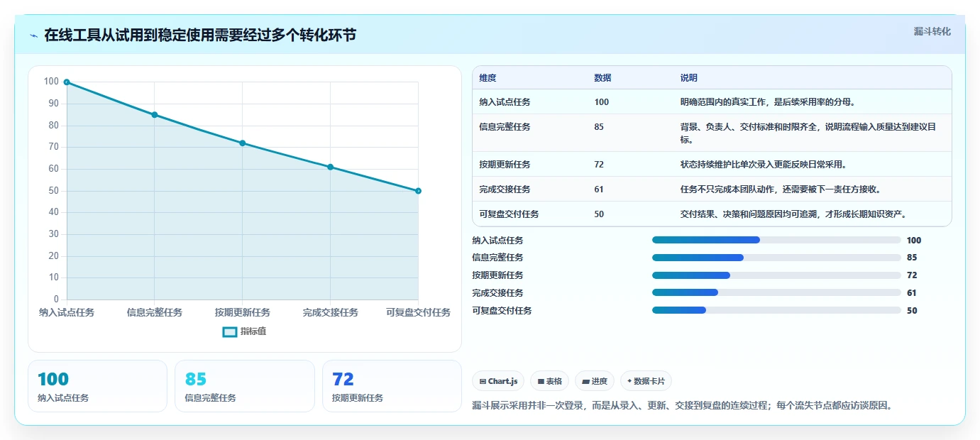Screen dimensions: 980x440
Task: Click the 61 value in the table
Action: pyautogui.click(x=599, y=189)
